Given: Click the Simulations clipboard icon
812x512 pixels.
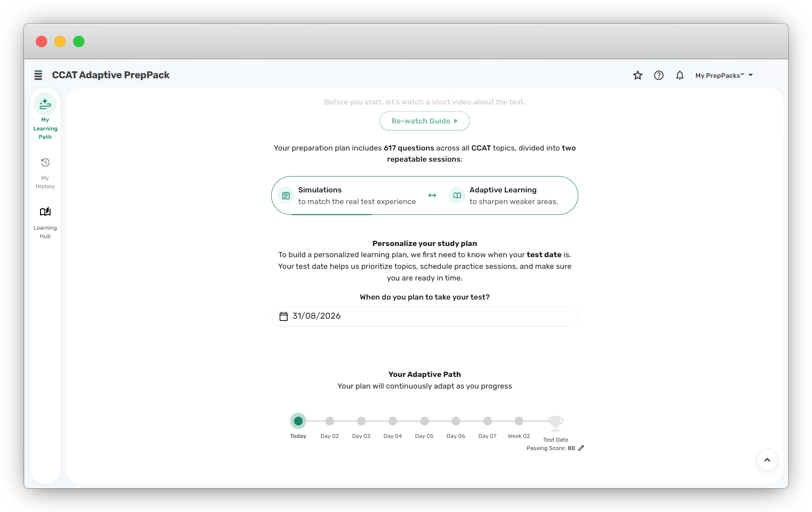Looking at the screenshot, I should 286,196.
